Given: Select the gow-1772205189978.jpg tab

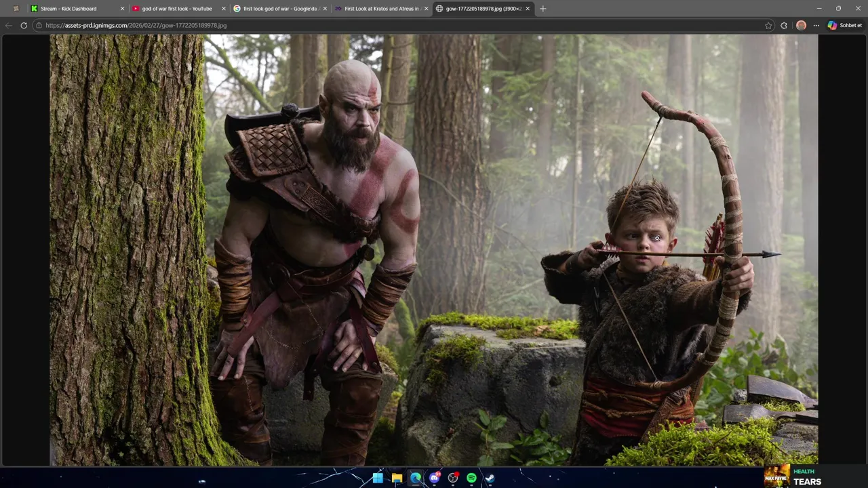Looking at the screenshot, I should click(x=483, y=9).
